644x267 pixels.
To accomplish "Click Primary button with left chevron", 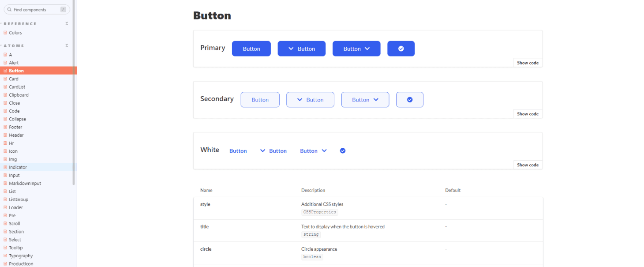I will (301, 49).
